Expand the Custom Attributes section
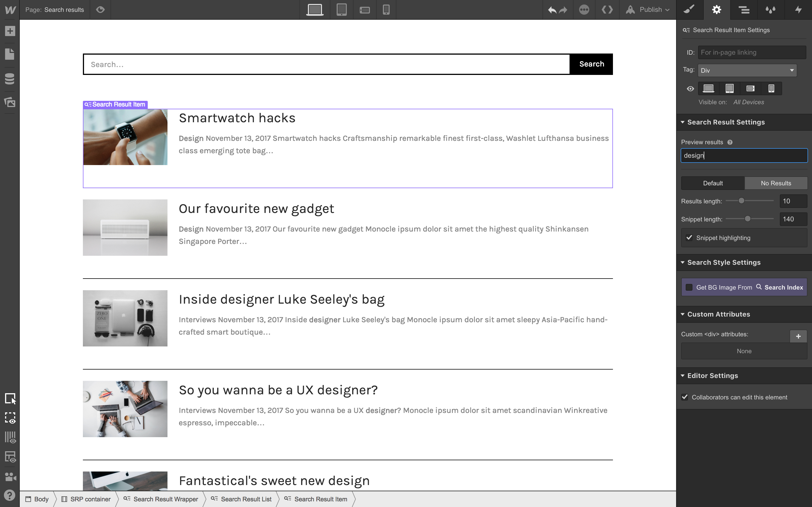 (718, 314)
